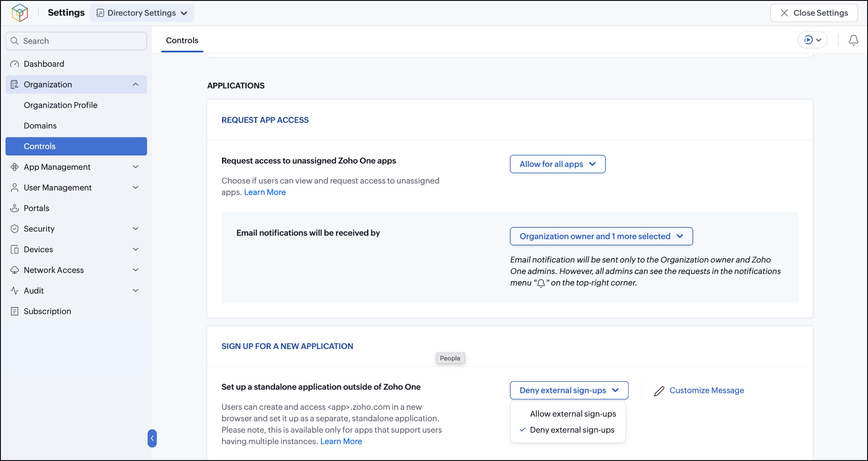
Task: Select the highlighted Controls sidebar item
Action: 76,146
